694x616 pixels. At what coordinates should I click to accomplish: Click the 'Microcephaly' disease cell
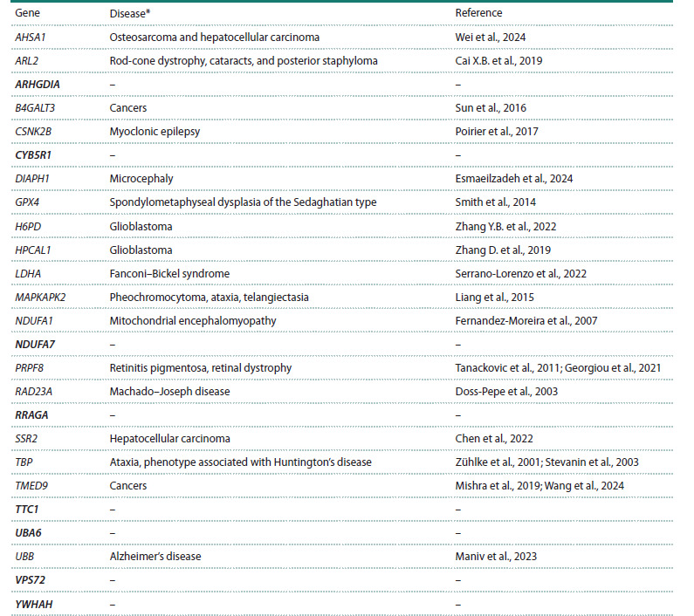(x=141, y=179)
